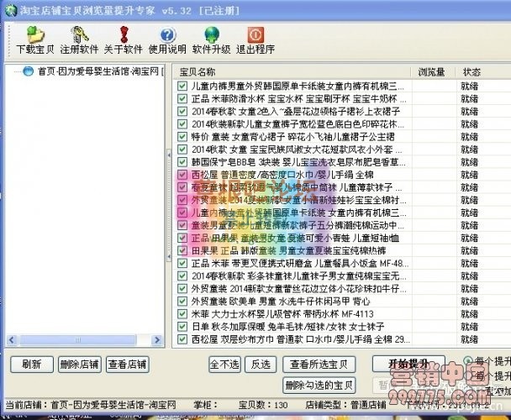Click 宝贝数：130 in status bar
Viewport: 511px width, 420px height.
(263, 405)
